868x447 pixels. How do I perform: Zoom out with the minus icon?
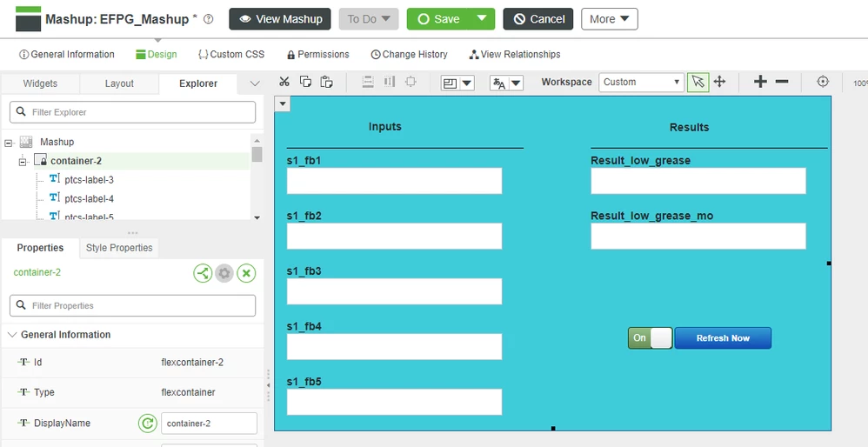782,82
